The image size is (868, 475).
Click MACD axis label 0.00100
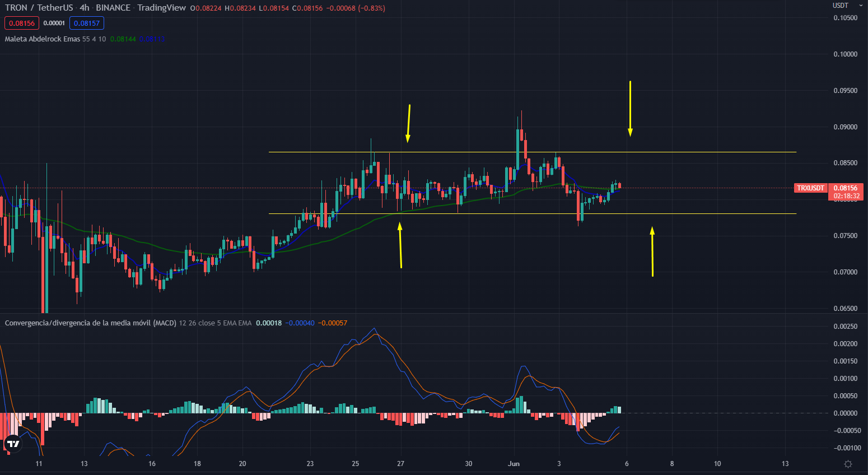(x=846, y=379)
